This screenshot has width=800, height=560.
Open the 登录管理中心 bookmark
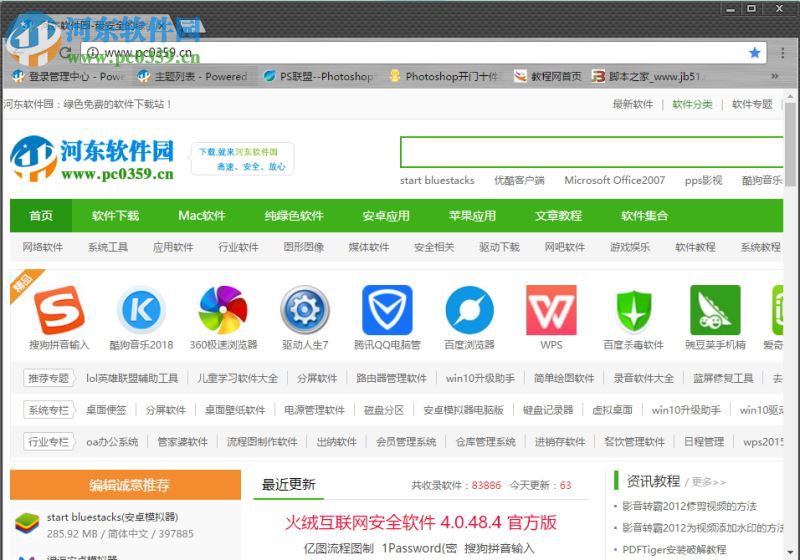[67, 77]
